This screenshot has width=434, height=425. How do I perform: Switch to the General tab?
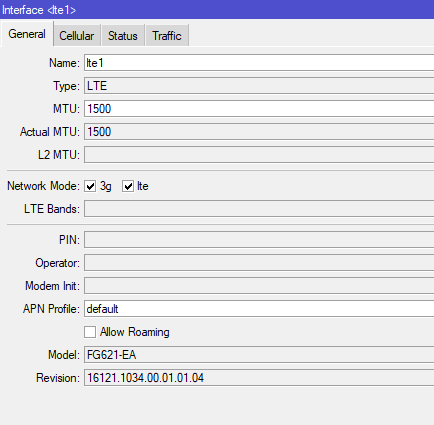(27, 34)
